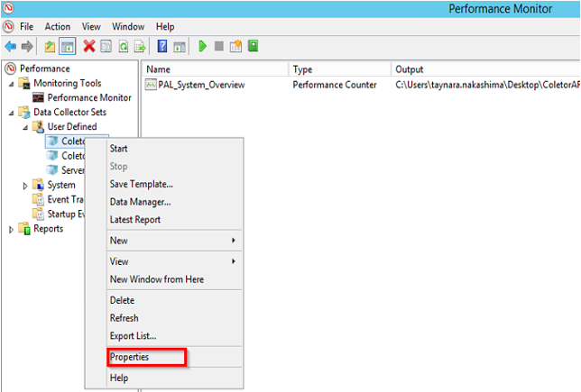Select Monitoring Tools in the tree
581x392 pixels.
click(67, 83)
